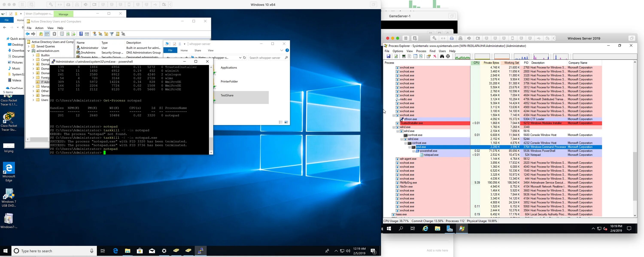Viewport: 644px width, 257px height.
Task: Open Action menu in Active Directory
Action: click(x=39, y=28)
